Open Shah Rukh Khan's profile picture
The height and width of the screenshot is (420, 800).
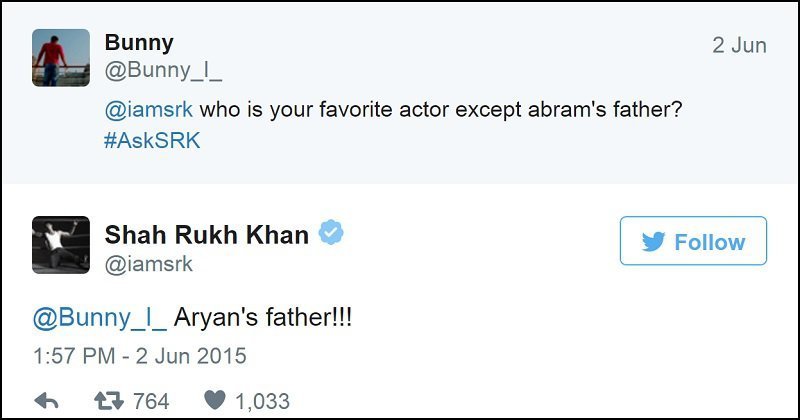pos(61,245)
